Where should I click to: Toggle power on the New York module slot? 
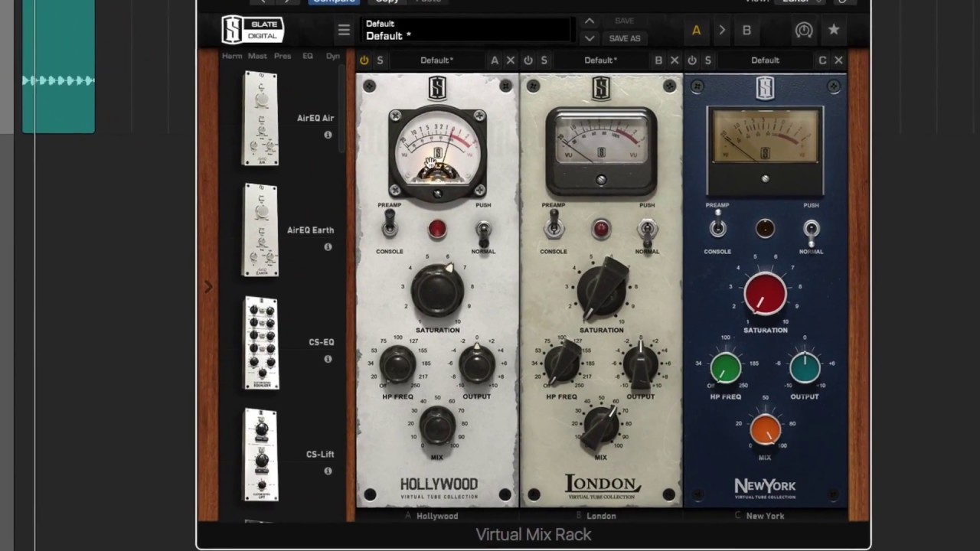tap(692, 60)
